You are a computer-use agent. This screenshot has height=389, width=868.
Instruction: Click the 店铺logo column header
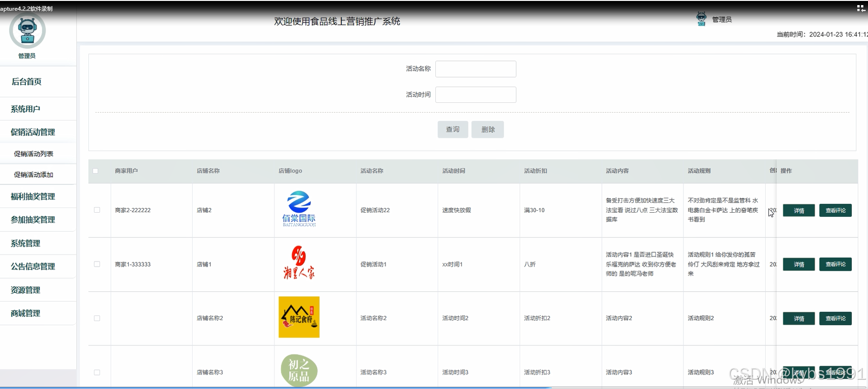click(290, 171)
